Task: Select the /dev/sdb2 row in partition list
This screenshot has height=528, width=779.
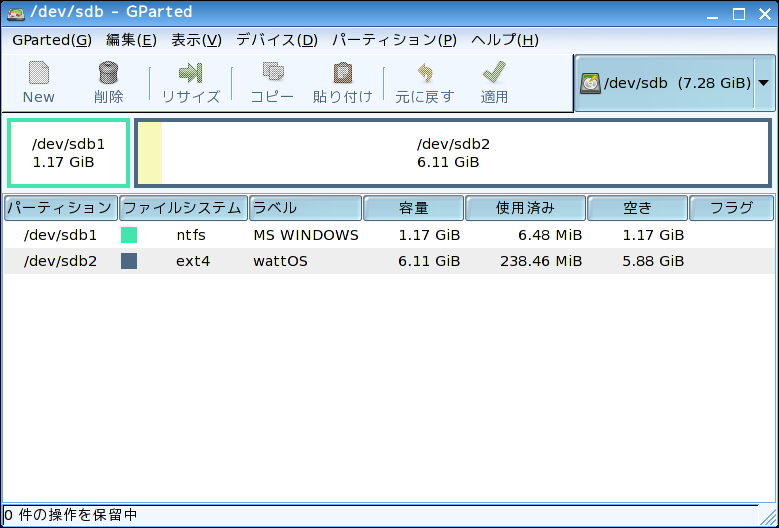Action: pyautogui.click(x=389, y=261)
